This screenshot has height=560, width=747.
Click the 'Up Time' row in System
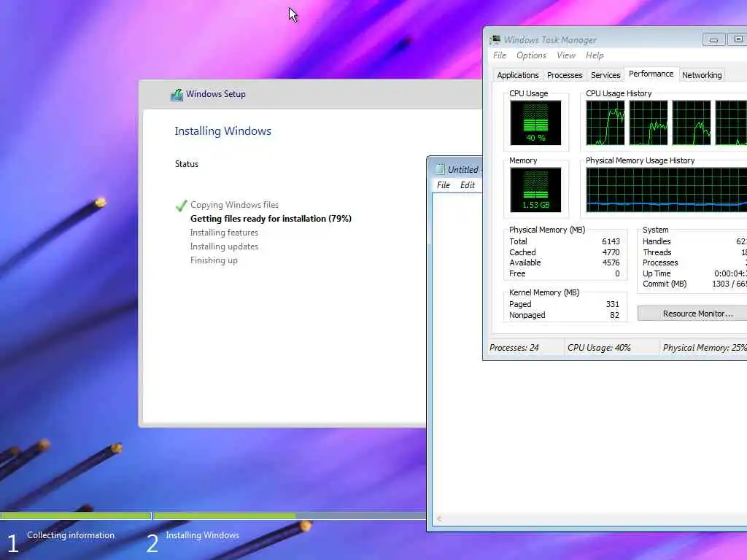(x=694, y=273)
